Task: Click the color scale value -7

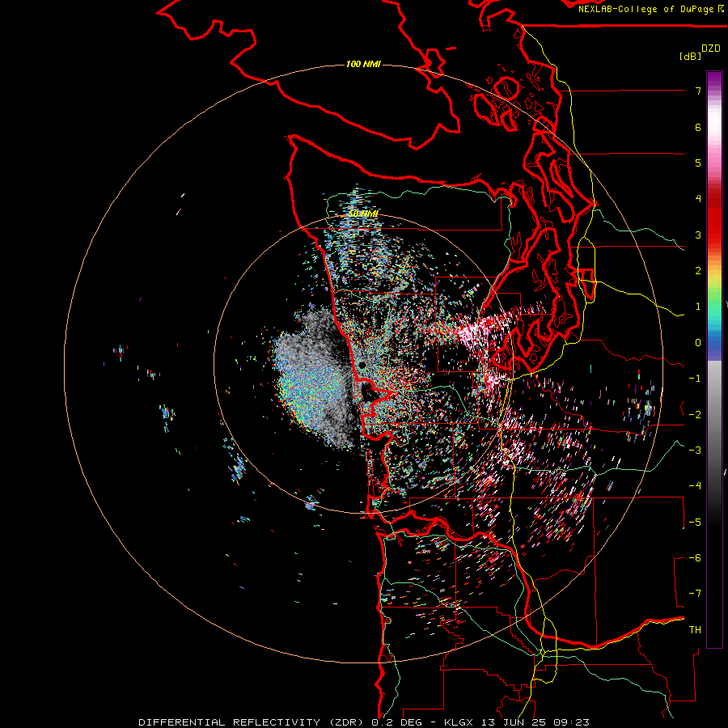Action: (x=695, y=594)
